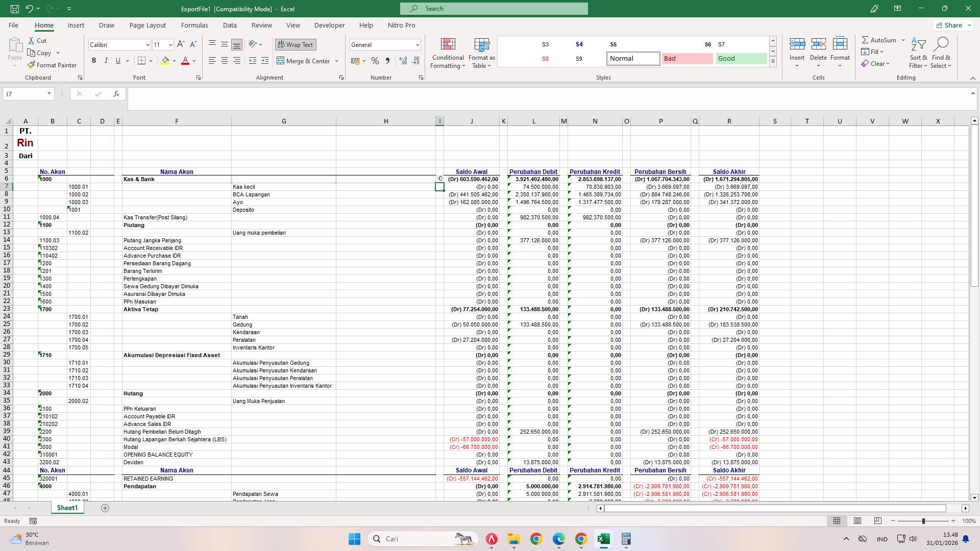Open the General number format dropdown
The width and height of the screenshot is (980, 551).
pos(418,44)
